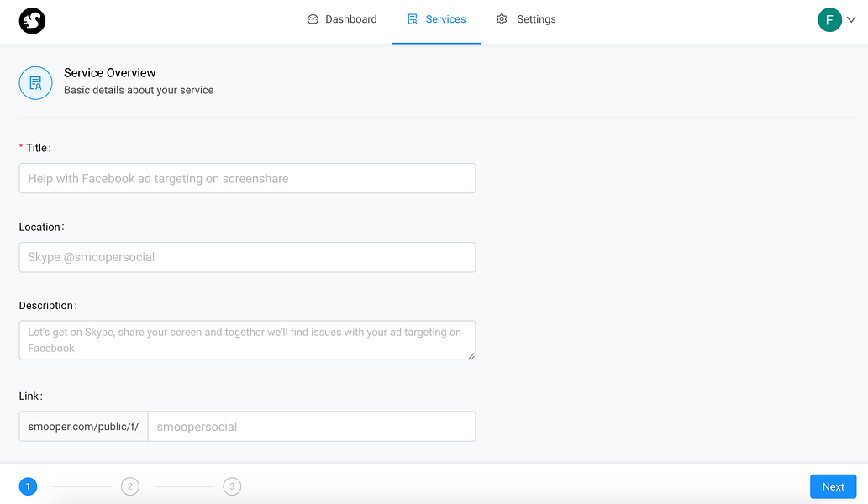Click the Smooper squirrel logo
The height and width of the screenshot is (504, 868).
32,21
